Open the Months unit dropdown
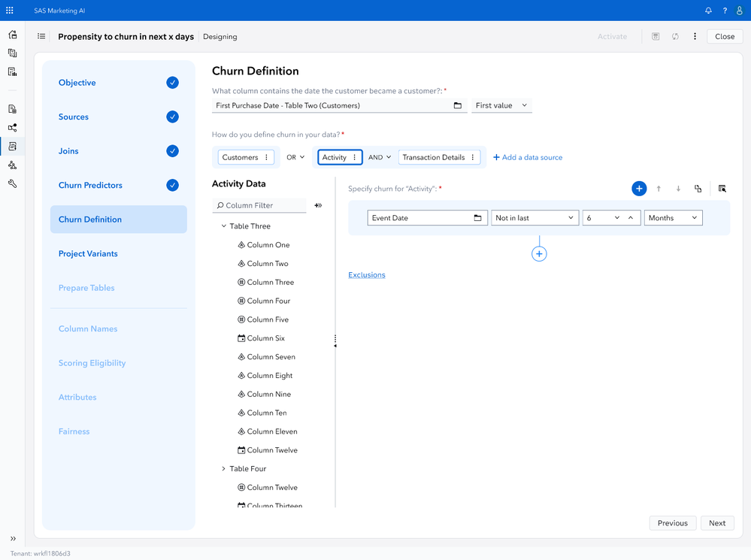The height and width of the screenshot is (560, 751). (673, 218)
